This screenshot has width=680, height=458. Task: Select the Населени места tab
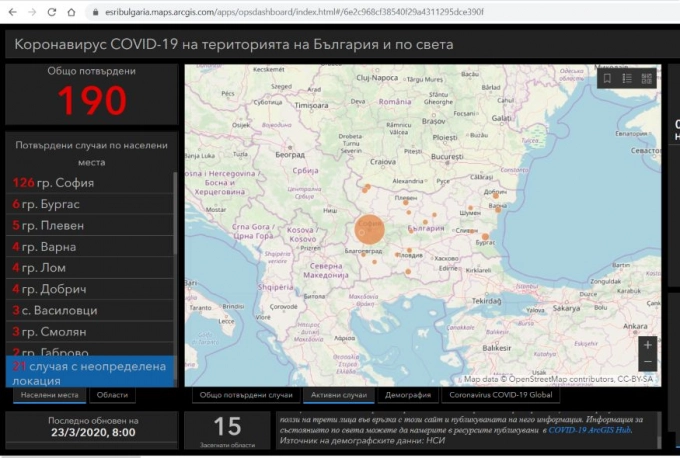(46, 395)
